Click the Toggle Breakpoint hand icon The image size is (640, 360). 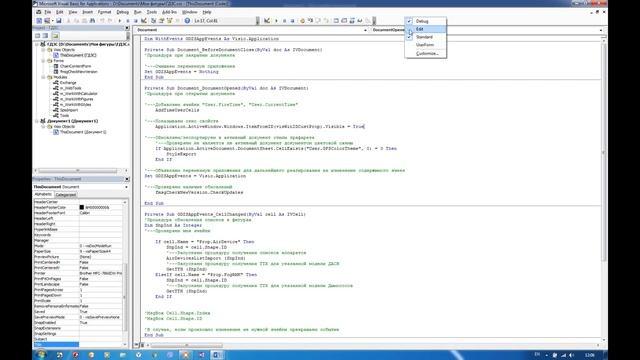click(302, 20)
